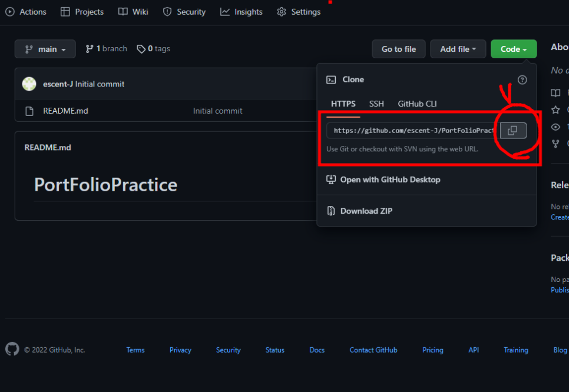569x392 pixels.
Task: Open the Actions tab
Action: (26, 12)
